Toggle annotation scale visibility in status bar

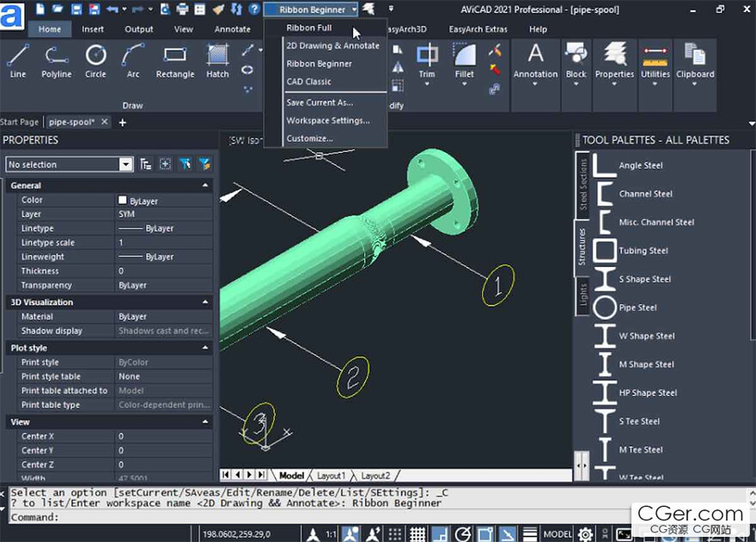point(351,534)
